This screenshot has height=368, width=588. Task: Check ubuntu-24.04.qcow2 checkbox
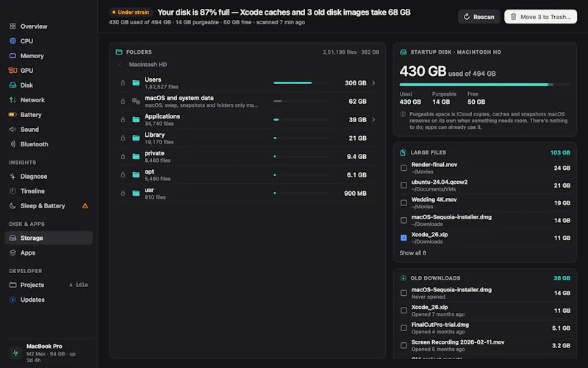pos(404,185)
